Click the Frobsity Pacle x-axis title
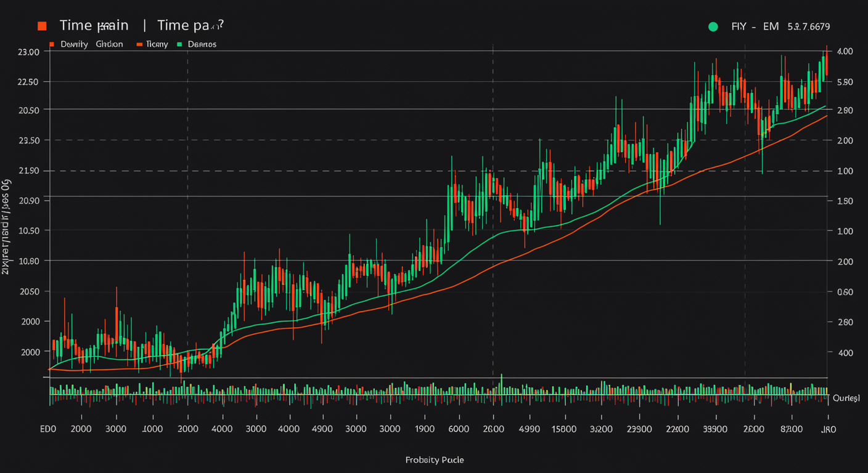The height and width of the screenshot is (473, 868). (x=434, y=459)
